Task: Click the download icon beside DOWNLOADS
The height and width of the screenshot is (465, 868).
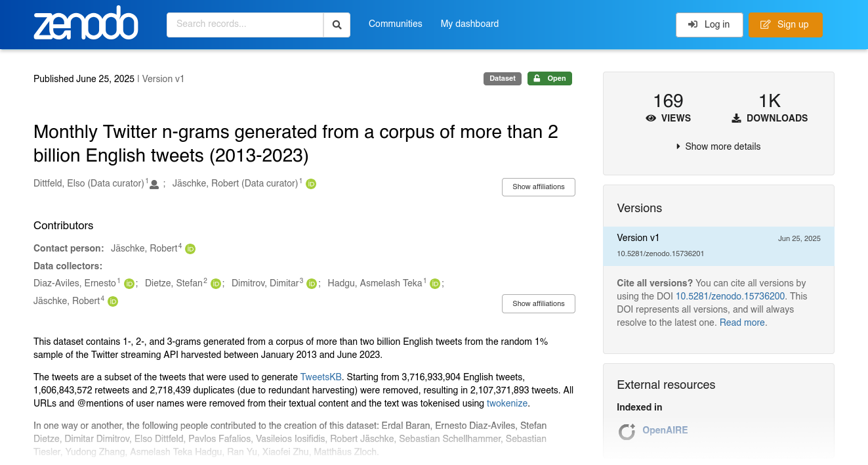Action: [735, 118]
